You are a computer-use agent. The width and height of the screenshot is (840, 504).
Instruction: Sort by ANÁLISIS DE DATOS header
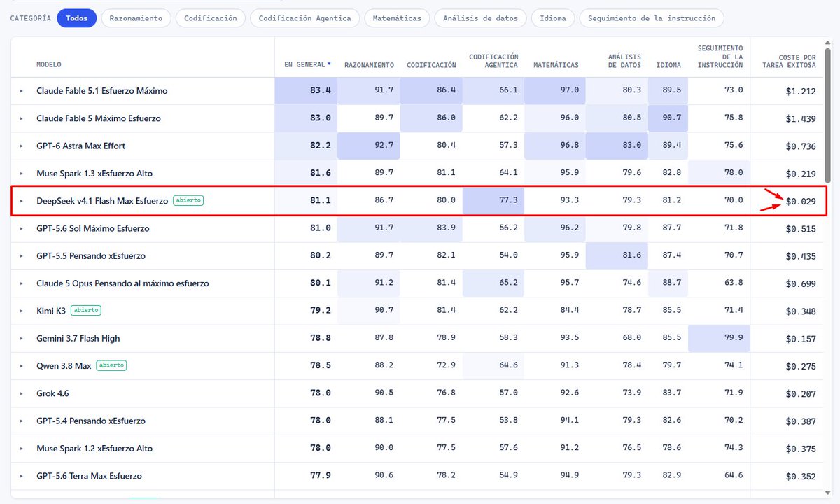click(x=624, y=61)
